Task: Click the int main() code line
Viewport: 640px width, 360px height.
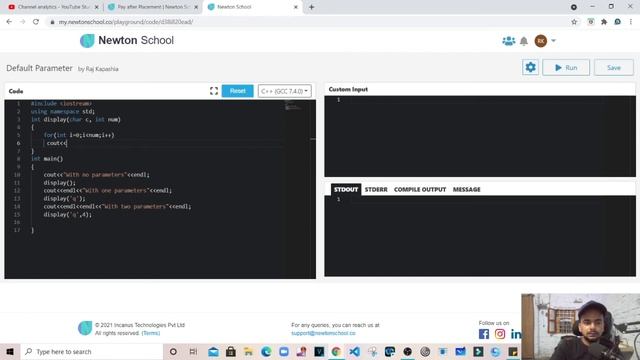Action: 47,159
